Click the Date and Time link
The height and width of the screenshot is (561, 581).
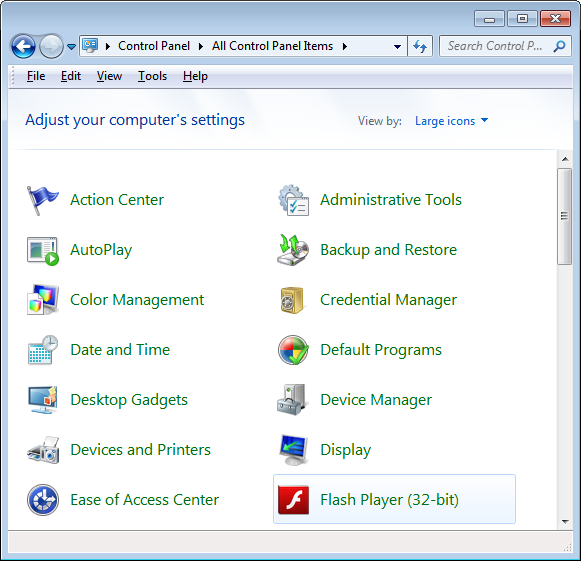(120, 350)
